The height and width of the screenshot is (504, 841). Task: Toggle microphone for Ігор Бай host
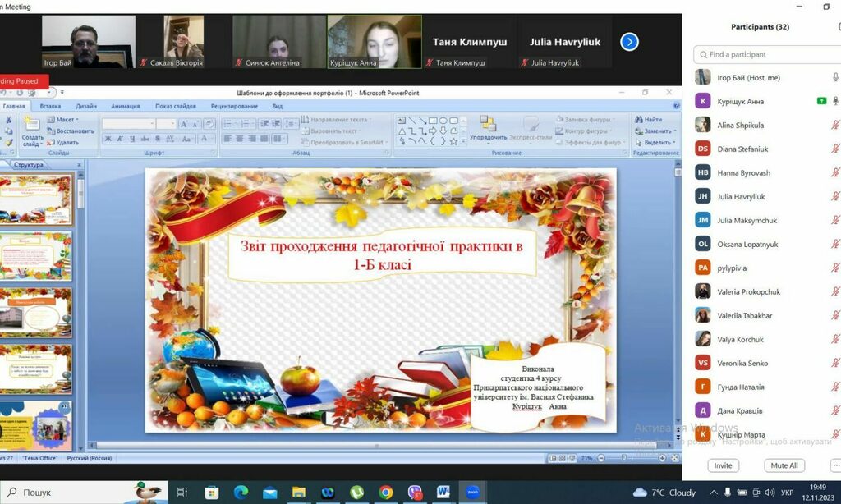tap(835, 77)
